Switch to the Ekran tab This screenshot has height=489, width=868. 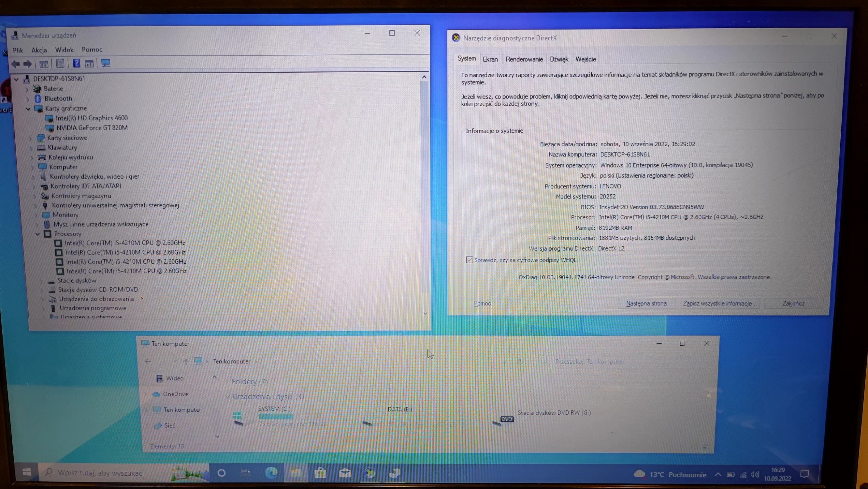pos(490,59)
